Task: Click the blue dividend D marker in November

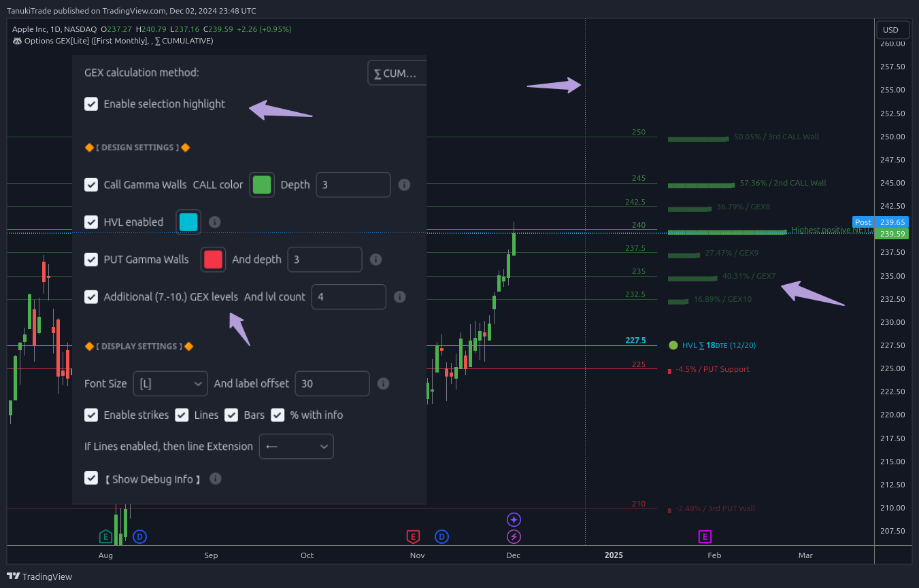Action: 441,537
